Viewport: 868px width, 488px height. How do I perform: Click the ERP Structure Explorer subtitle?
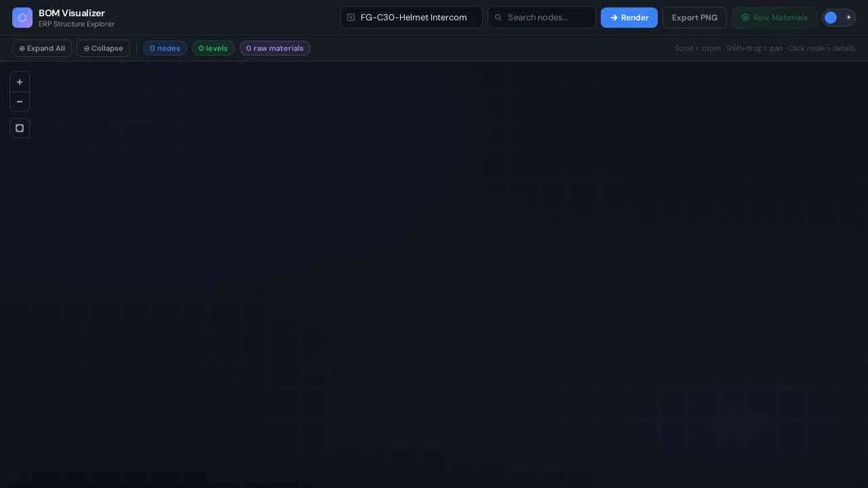coord(77,24)
